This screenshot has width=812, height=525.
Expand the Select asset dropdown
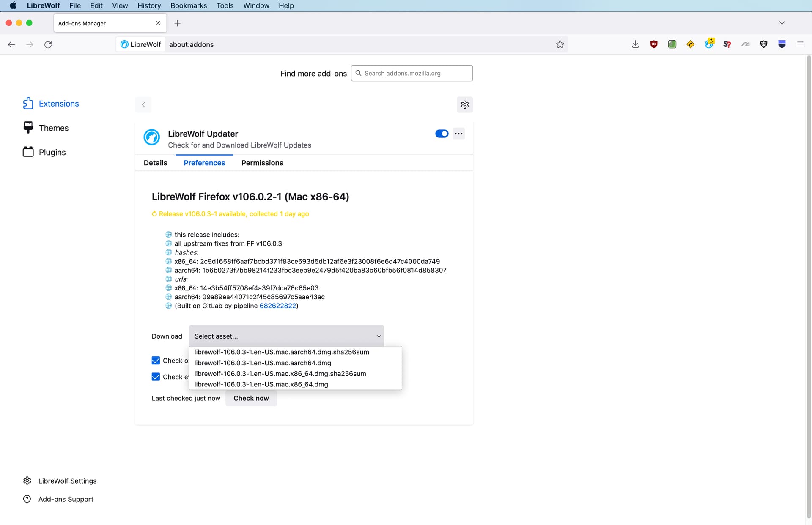tap(286, 336)
